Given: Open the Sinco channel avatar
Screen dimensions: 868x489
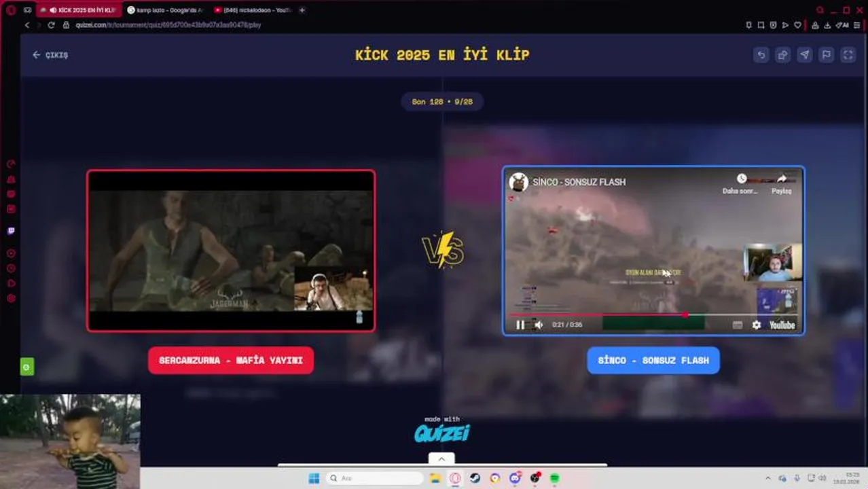Looking at the screenshot, I should click(x=519, y=182).
